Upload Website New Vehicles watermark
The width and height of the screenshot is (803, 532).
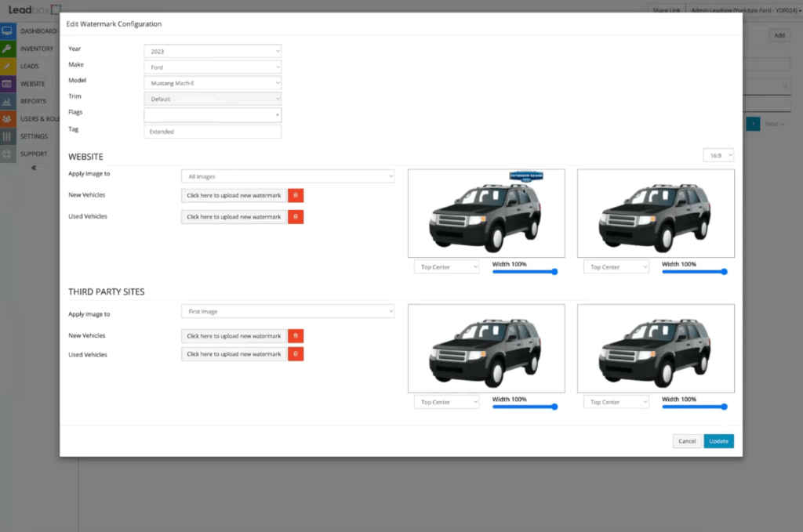coord(234,195)
